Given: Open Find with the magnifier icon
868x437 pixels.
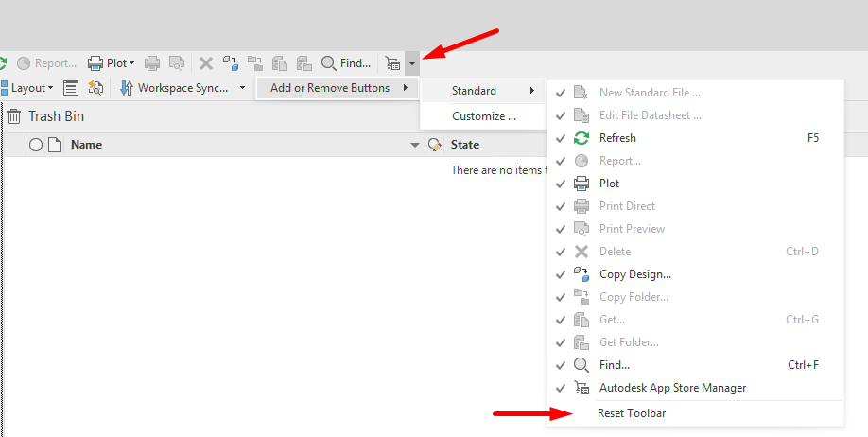Looking at the screenshot, I should pyautogui.click(x=328, y=63).
